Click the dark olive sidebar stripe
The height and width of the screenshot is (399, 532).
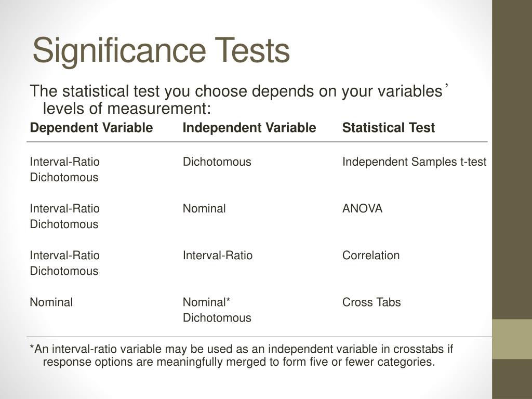click(x=512, y=159)
